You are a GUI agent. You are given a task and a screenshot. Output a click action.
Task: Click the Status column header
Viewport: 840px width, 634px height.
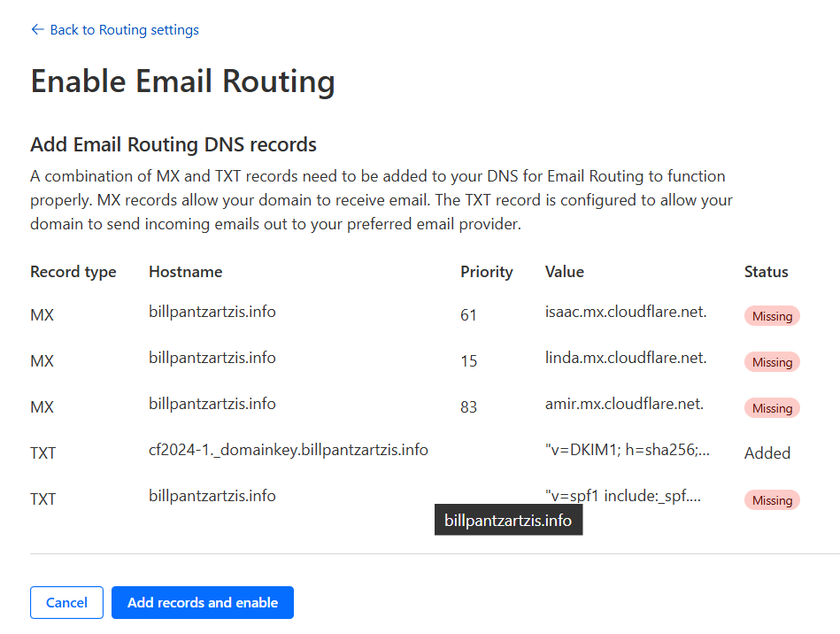(x=766, y=272)
